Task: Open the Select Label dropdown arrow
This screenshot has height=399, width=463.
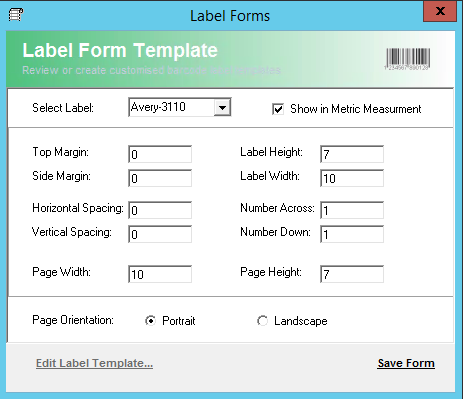Action: click(222, 107)
